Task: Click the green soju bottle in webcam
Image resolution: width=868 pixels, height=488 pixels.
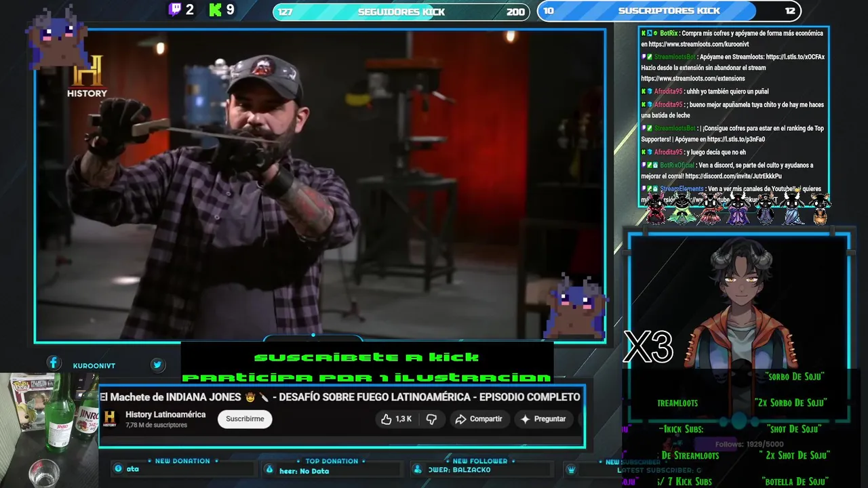Action: (61, 411)
